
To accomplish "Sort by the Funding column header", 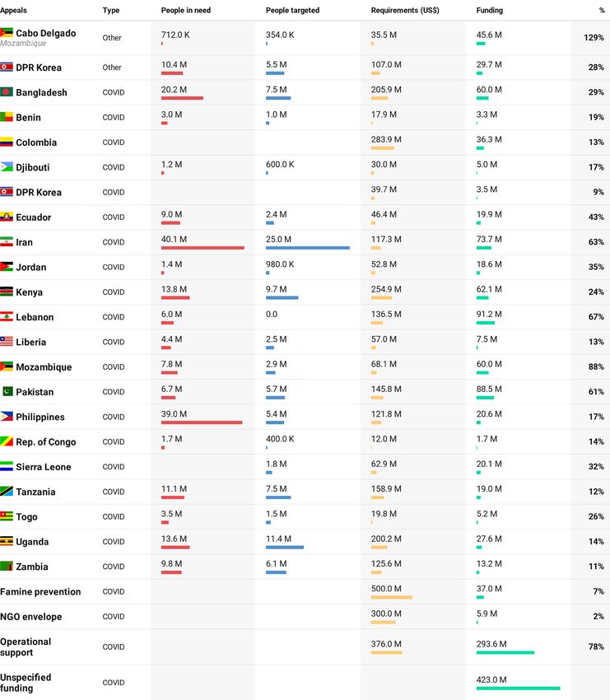I will click(489, 10).
